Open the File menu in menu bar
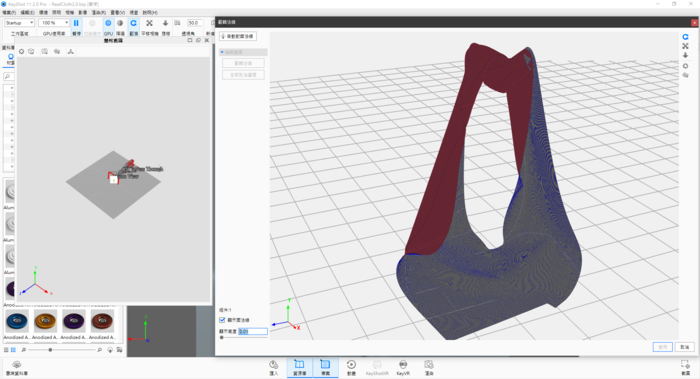Viewport: 700px width, 379px height. pos(9,12)
